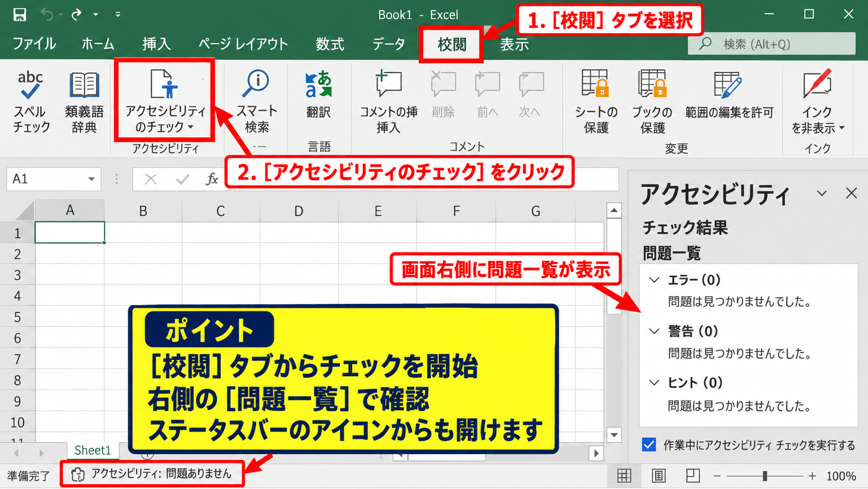Screen dimensions: 868x489
Task: Close the アクセシビリティ pane
Action: [851, 193]
